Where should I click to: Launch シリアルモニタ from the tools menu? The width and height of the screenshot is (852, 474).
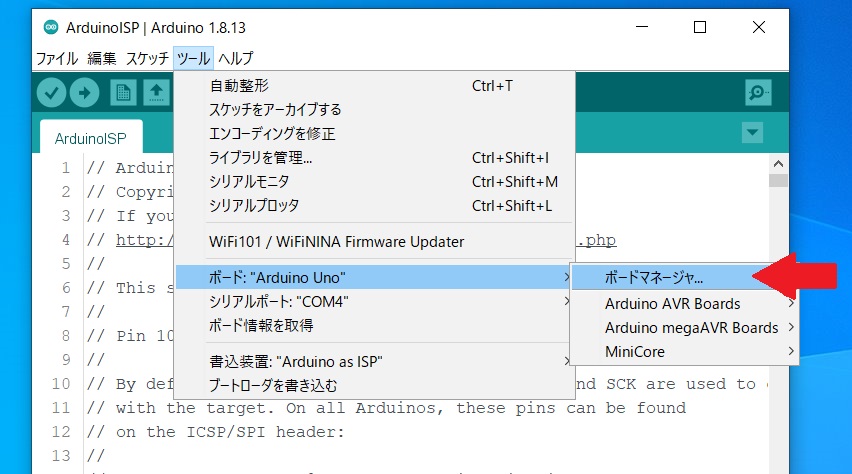pos(375,182)
